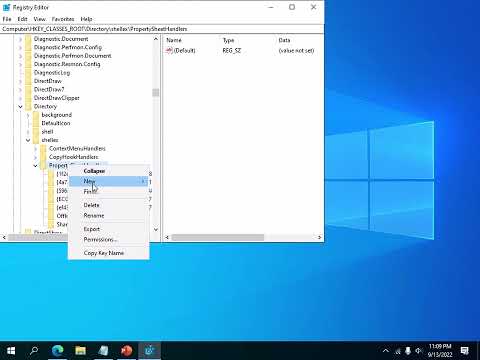Click the microphone tray icon
This screenshot has width=480, height=360.
click(x=408, y=351)
